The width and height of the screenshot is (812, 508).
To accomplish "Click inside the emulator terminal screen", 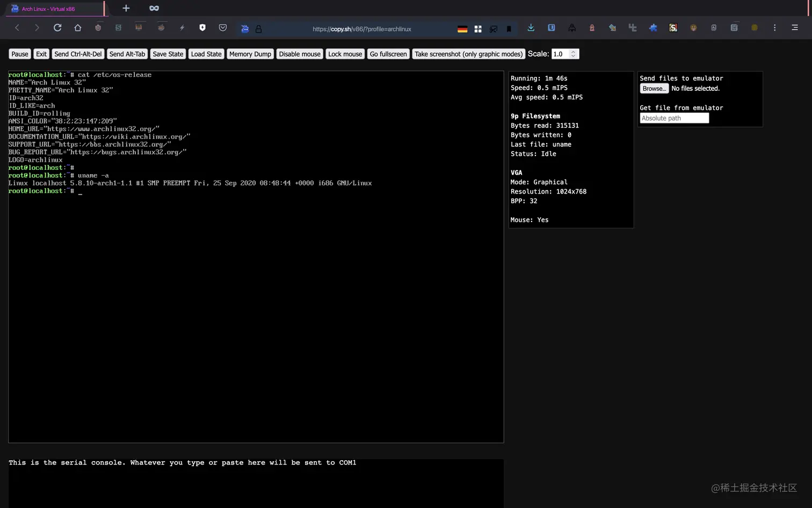I will (x=256, y=257).
